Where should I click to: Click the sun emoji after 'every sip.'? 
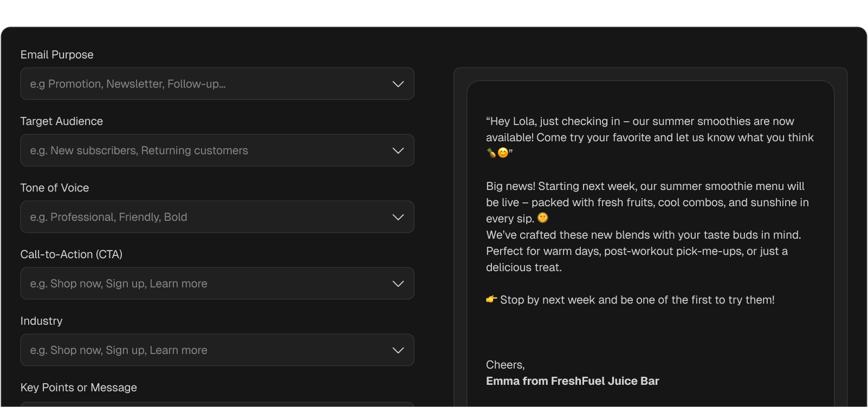tap(542, 218)
